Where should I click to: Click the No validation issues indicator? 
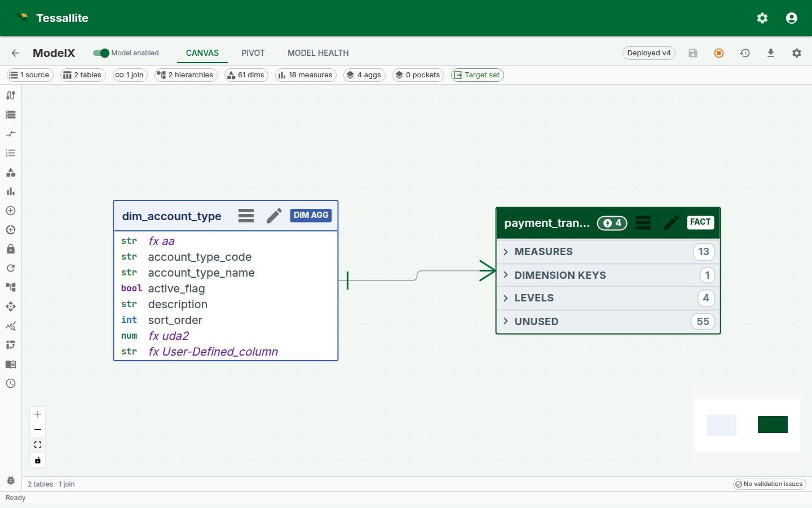[x=769, y=484]
